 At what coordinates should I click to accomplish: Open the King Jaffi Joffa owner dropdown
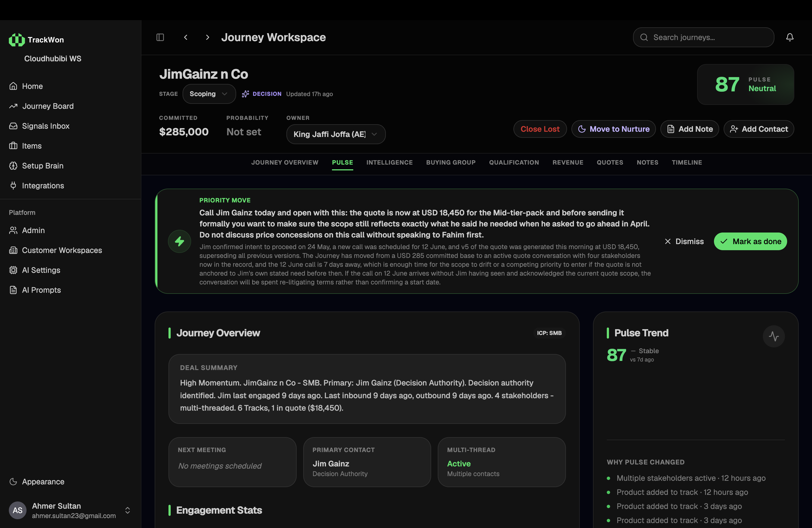(336, 134)
